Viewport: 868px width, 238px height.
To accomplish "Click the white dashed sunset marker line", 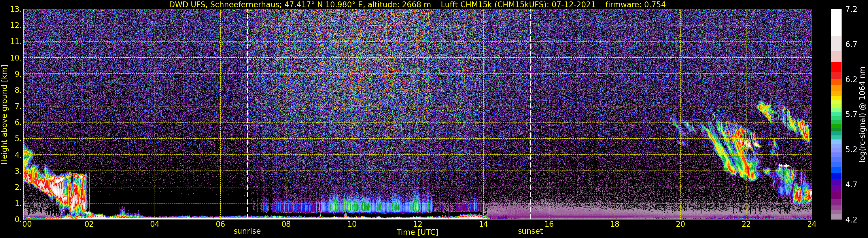I will [530, 114].
